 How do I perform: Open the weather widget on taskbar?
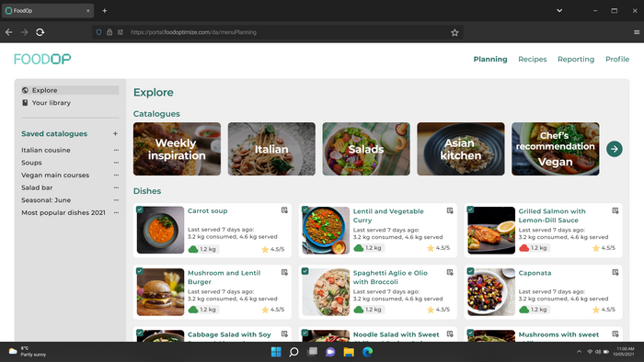(28, 351)
